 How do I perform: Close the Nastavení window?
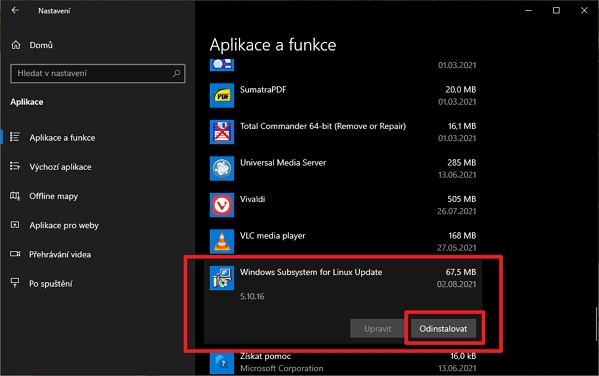[584, 10]
